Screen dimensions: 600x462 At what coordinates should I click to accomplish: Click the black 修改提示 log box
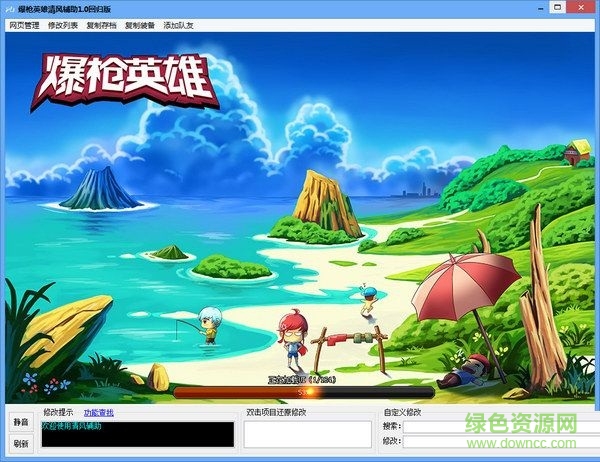(x=136, y=434)
